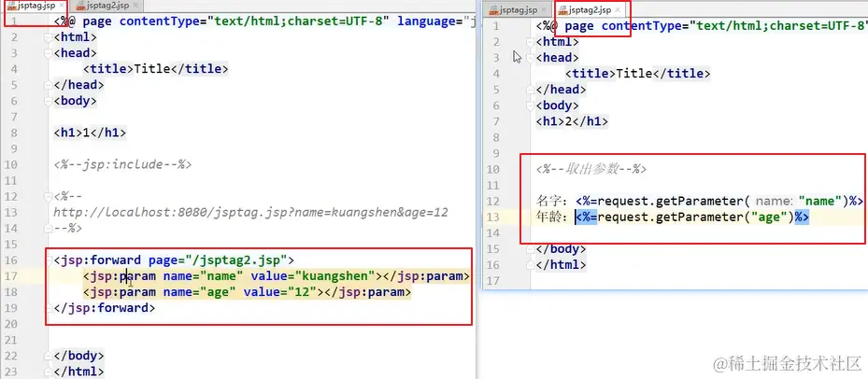Select jsptag2.jsp tab in right editor
The image size is (868, 379).
click(590, 10)
